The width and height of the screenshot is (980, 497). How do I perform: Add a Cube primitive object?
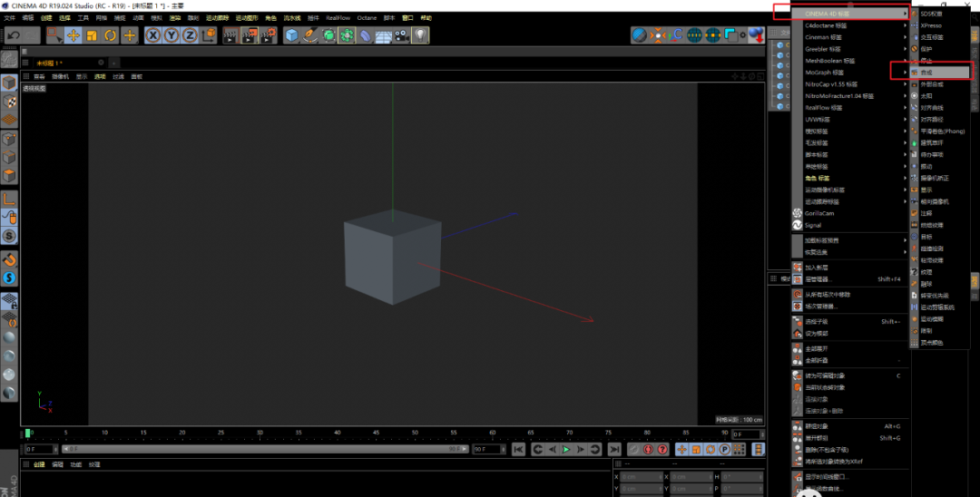(x=292, y=35)
